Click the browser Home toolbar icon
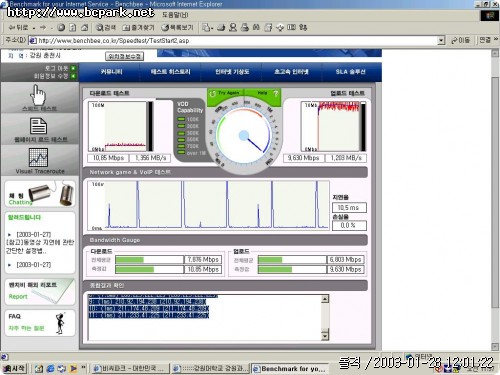This screenshot has width=500, height=375. [x=85, y=28]
